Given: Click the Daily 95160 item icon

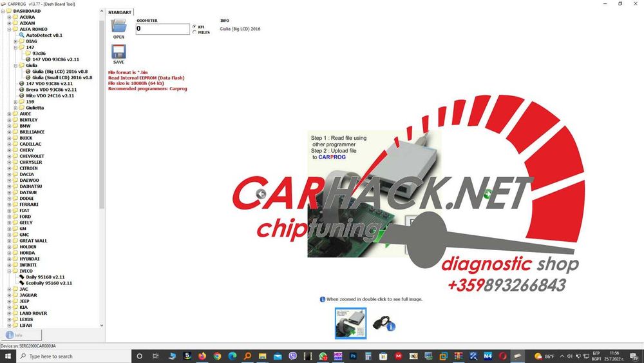Looking at the screenshot, I should (22, 277).
